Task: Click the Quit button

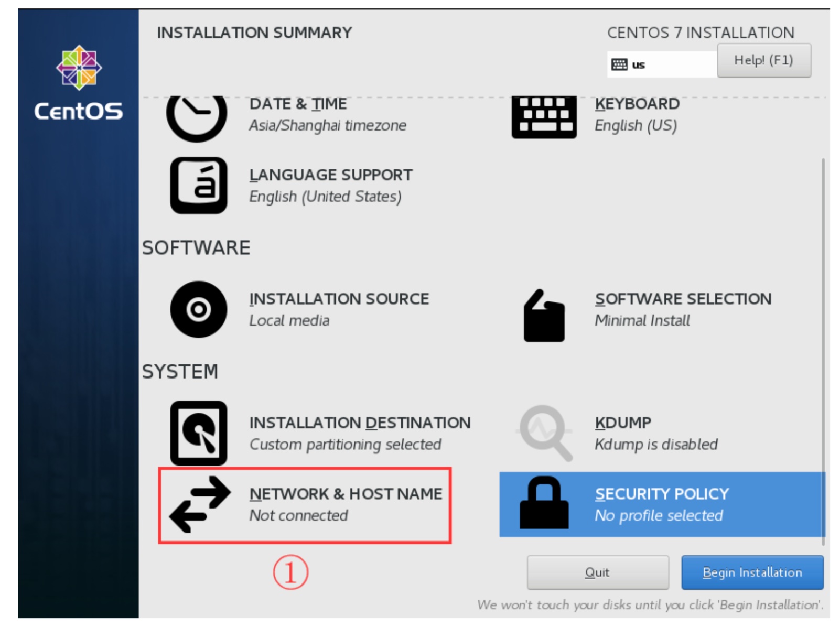Action: (597, 572)
